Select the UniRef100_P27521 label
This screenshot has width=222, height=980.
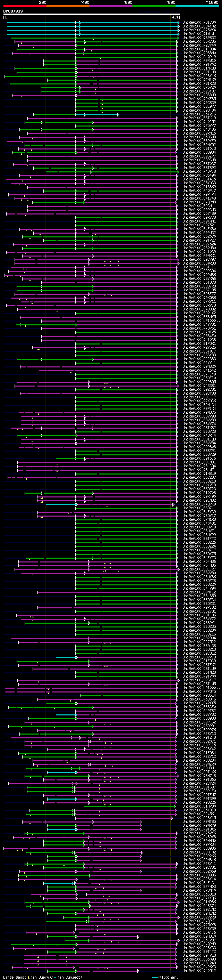point(199,225)
